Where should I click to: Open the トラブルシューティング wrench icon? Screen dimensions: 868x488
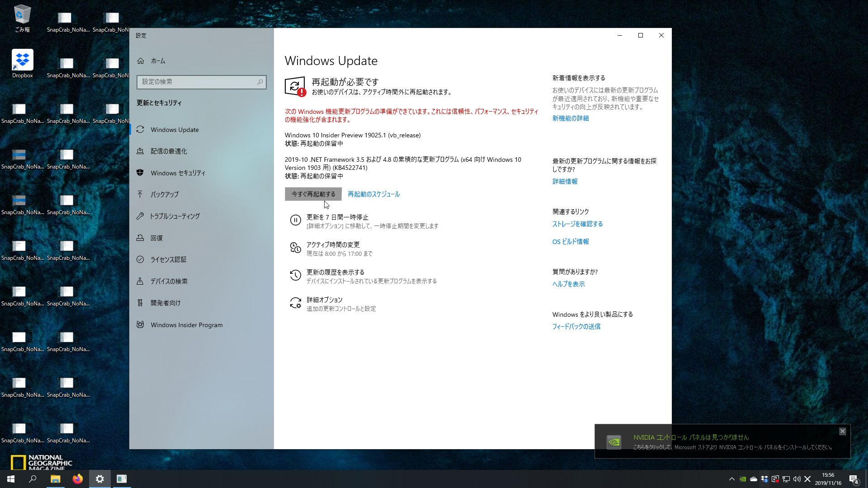click(x=141, y=216)
